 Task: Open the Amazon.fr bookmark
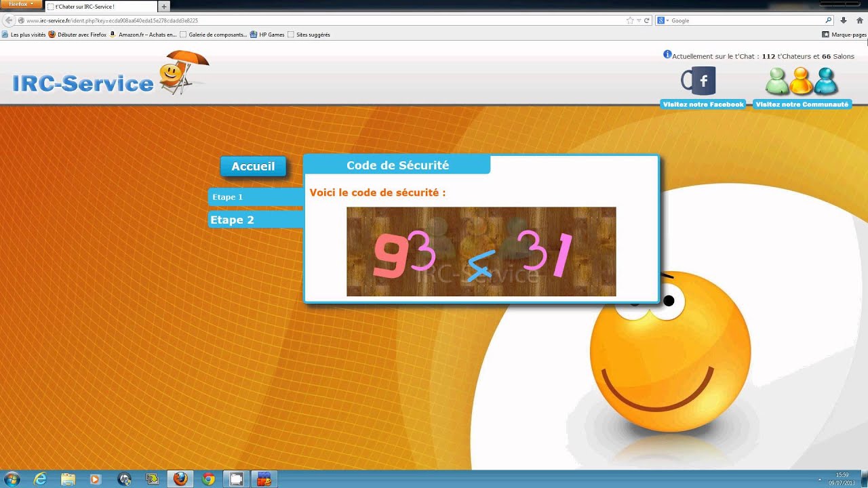pyautogui.click(x=143, y=35)
